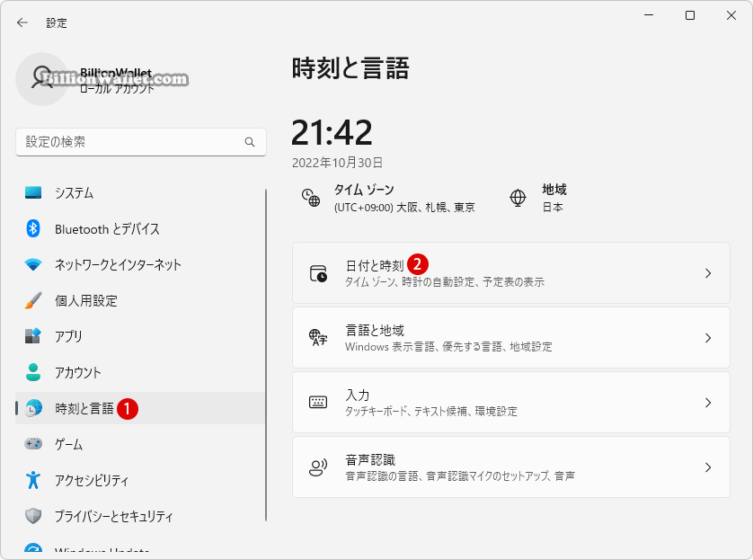Open 入力 settings card
The width and height of the screenshot is (753, 560).
tap(511, 403)
